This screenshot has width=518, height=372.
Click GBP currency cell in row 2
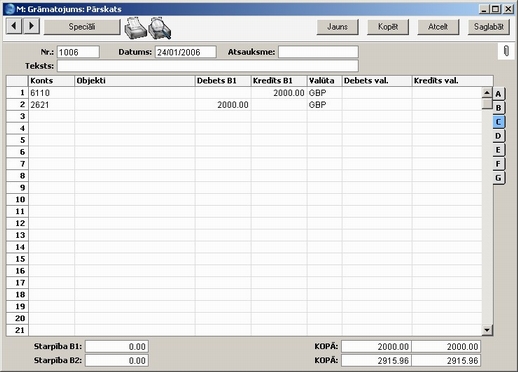(x=324, y=105)
